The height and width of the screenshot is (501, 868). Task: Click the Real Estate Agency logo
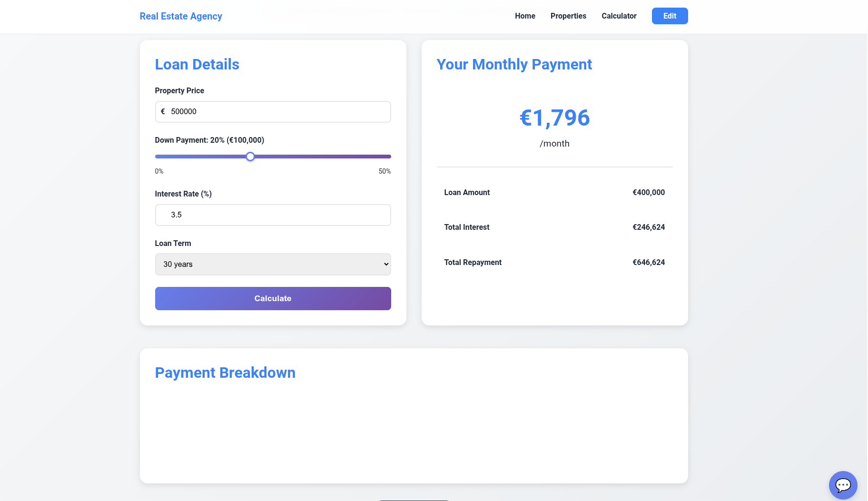pyautogui.click(x=180, y=16)
